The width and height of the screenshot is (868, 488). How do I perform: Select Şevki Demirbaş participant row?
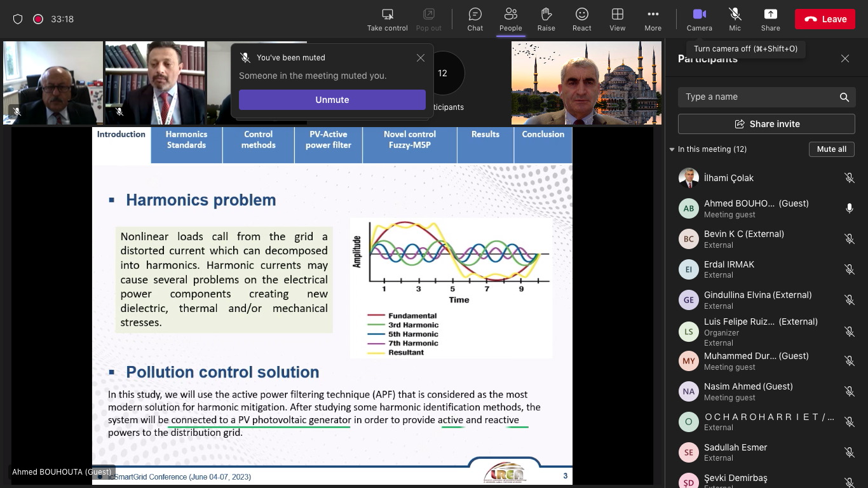(766, 480)
